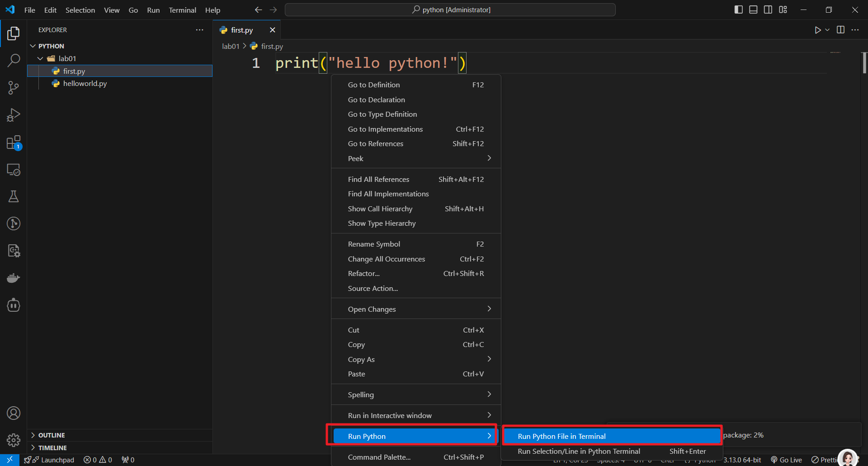
Task: Select Rename Symbol from context menu
Action: click(x=416, y=244)
